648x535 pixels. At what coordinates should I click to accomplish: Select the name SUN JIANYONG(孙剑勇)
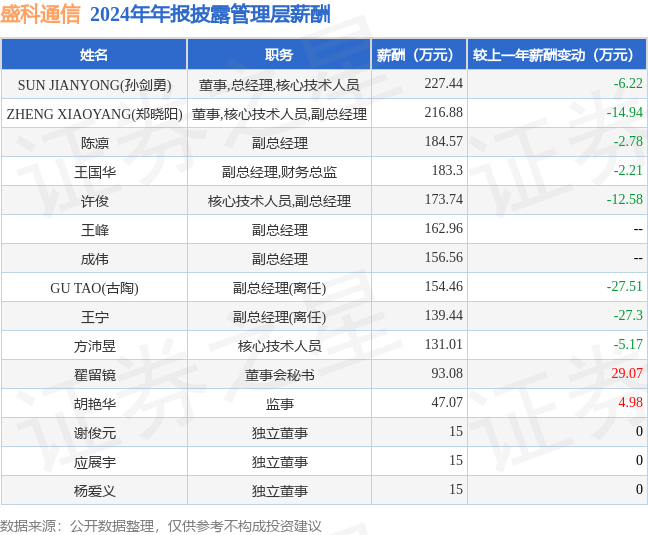[x=94, y=85]
